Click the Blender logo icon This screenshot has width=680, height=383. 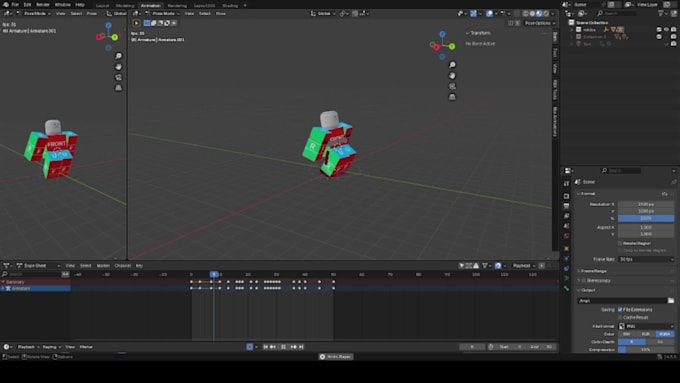click(x=5, y=5)
